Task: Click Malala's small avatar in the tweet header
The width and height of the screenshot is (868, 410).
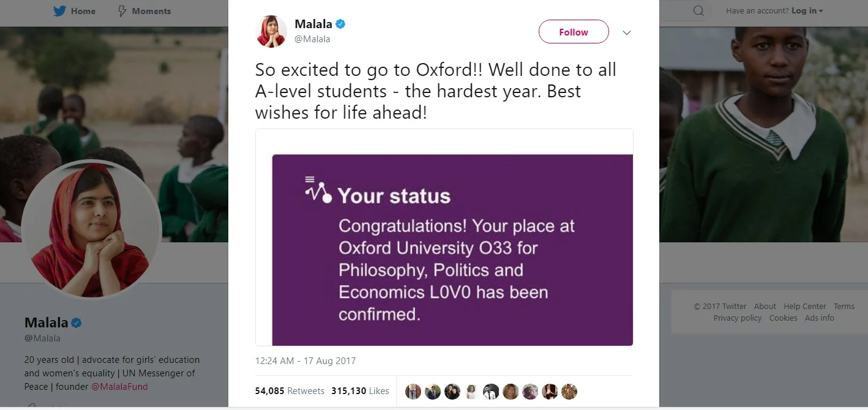Action: click(x=271, y=32)
